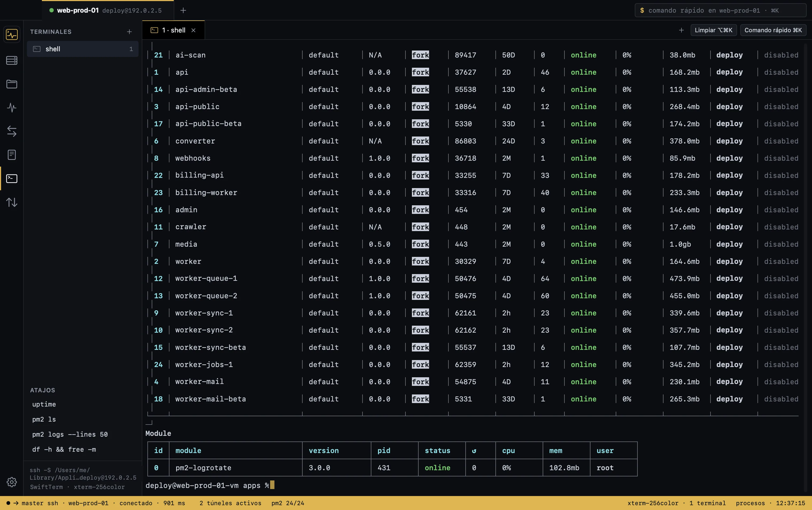Add a new connection tab plus
Viewport: 812px width, 510px height.
(x=183, y=10)
